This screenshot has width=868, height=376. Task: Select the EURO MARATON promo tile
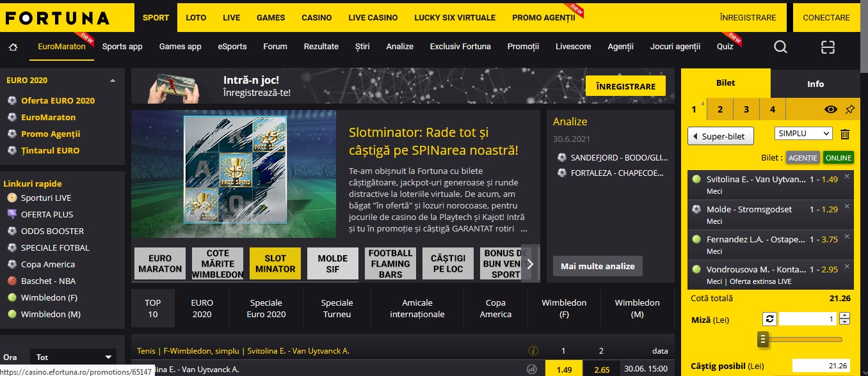[x=160, y=263]
